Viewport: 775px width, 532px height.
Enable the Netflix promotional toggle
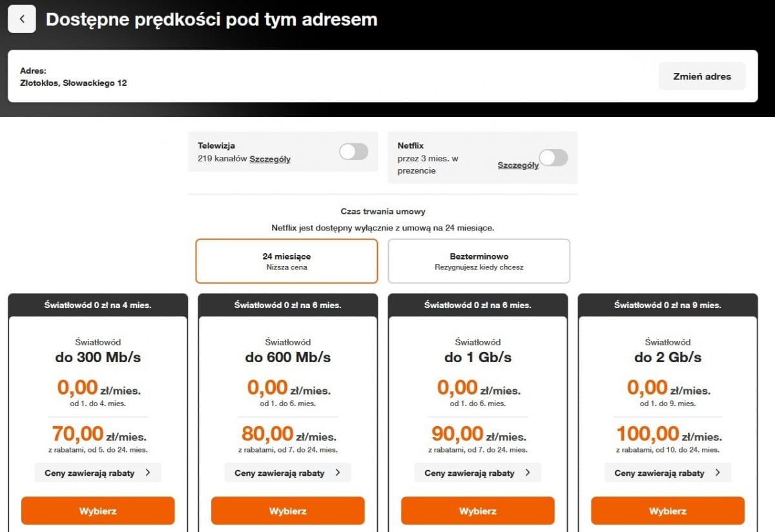pos(553,158)
